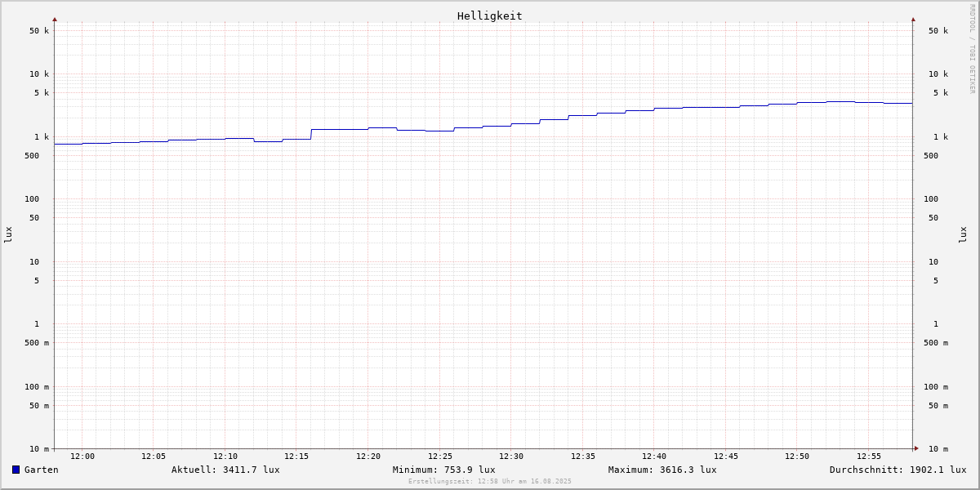Click the 12:10 time axis label

[x=225, y=457]
